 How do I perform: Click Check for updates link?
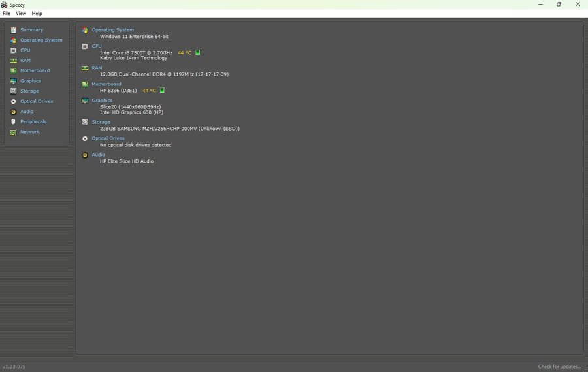pos(559,367)
